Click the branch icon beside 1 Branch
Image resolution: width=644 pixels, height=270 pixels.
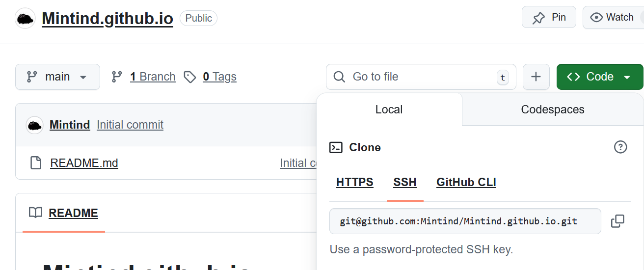pos(117,77)
